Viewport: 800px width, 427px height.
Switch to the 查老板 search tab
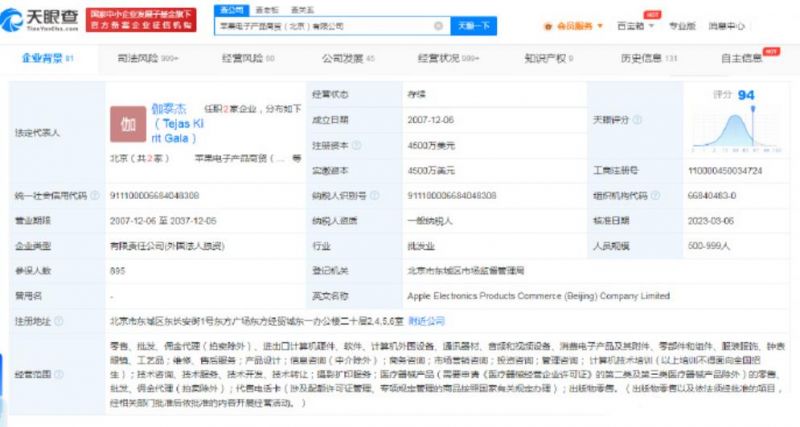[x=264, y=8]
